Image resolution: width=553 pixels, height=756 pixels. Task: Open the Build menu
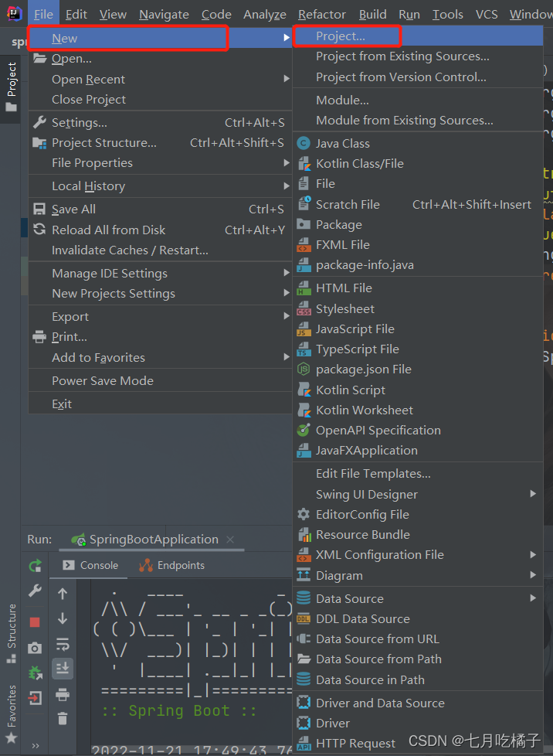[x=373, y=15]
